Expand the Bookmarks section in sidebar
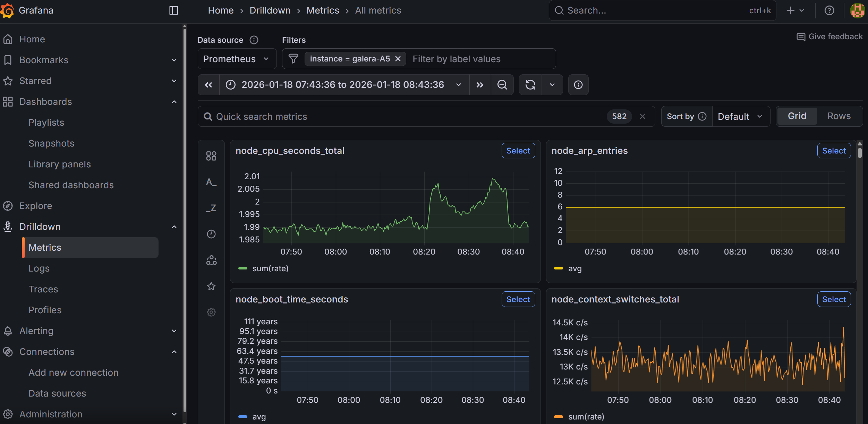Screen dimensions: 868x424 tap(174, 60)
